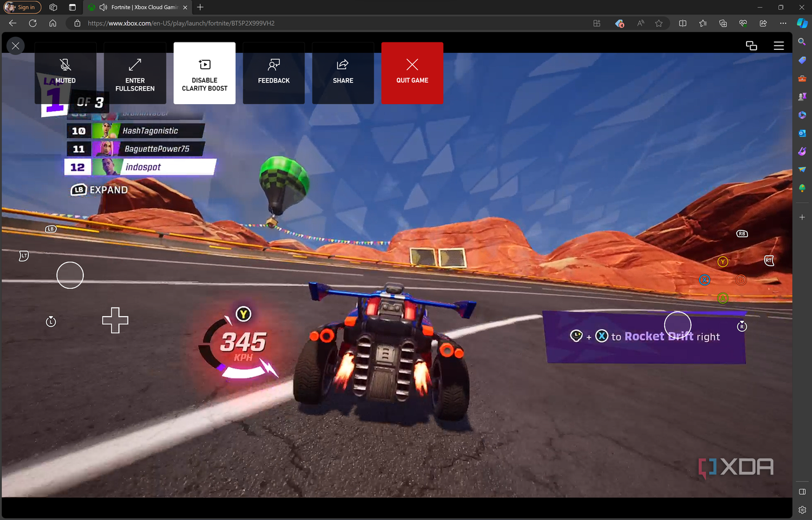Screen dimensions: 812x520
Task: Tap the green A touch button
Action: coord(723,298)
